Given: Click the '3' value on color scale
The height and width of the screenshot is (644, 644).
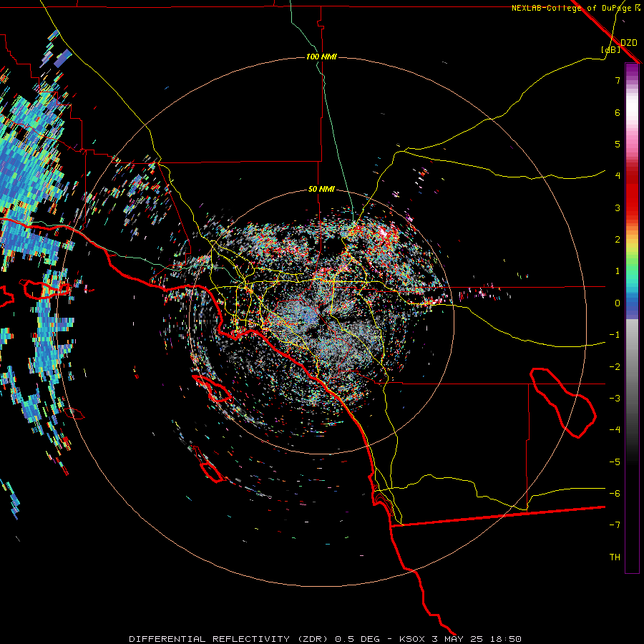Looking at the screenshot, I should 618,208.
